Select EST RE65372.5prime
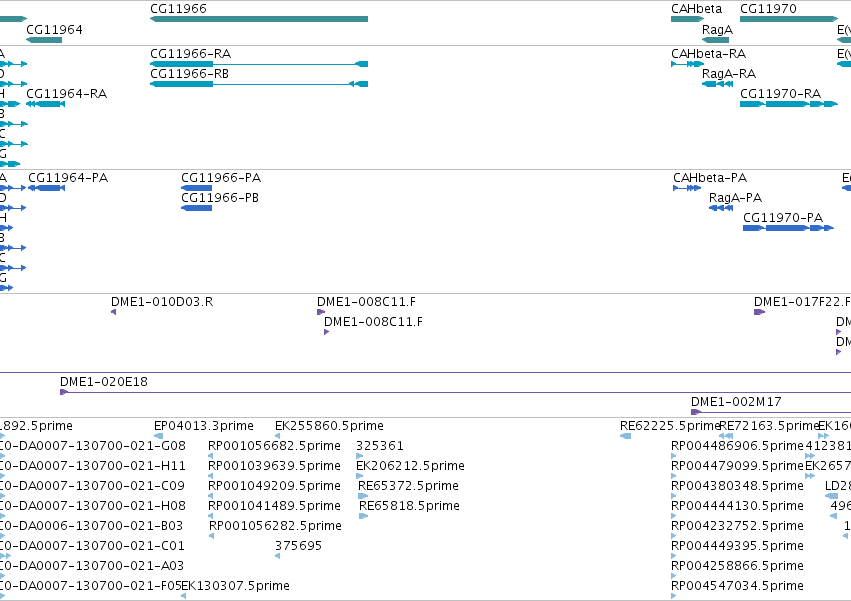 pos(363,496)
